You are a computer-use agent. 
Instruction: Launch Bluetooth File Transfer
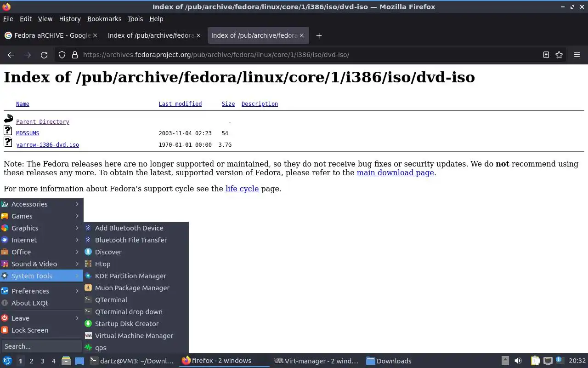click(x=136, y=240)
